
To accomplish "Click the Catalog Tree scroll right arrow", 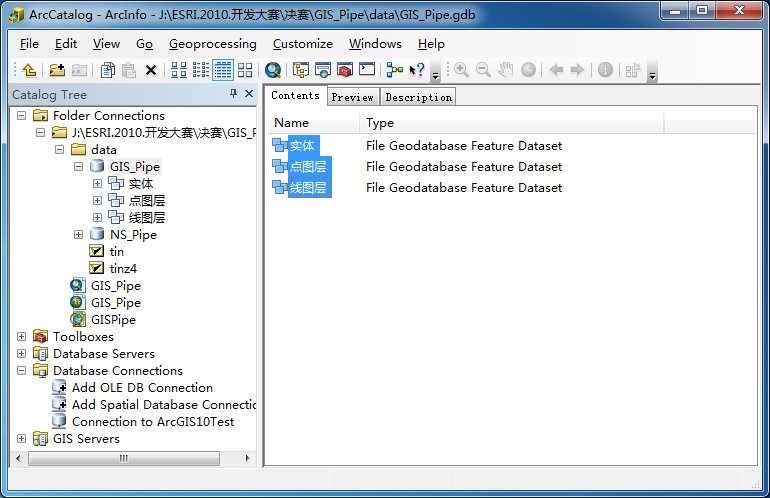I will pos(248,458).
